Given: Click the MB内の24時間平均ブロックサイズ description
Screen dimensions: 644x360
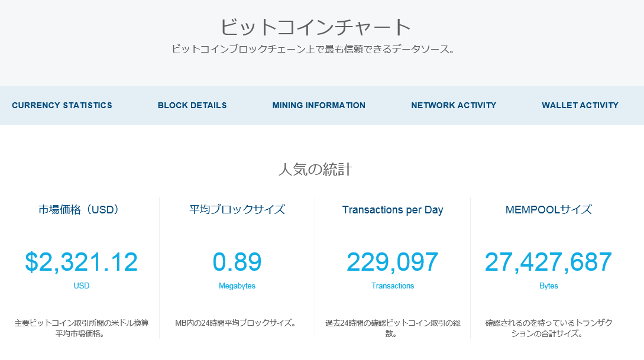Looking at the screenshot, I should (x=237, y=323).
